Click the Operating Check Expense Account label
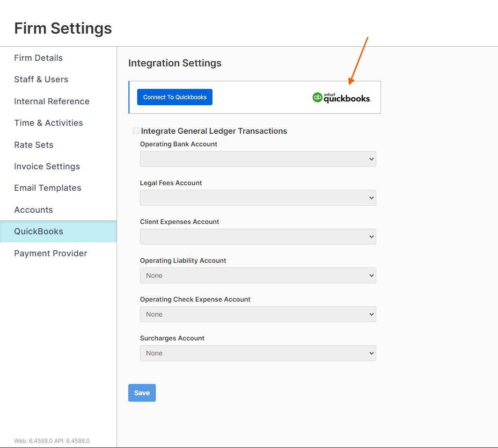 (x=195, y=299)
